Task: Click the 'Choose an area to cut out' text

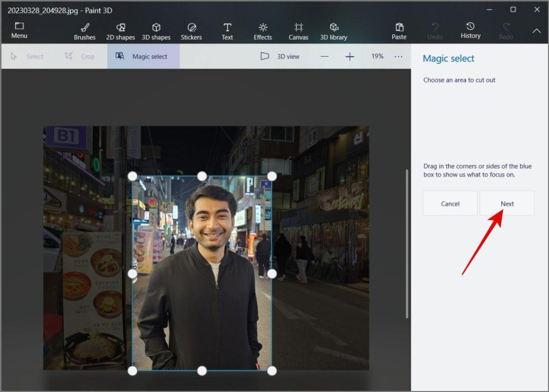Action: coord(459,80)
